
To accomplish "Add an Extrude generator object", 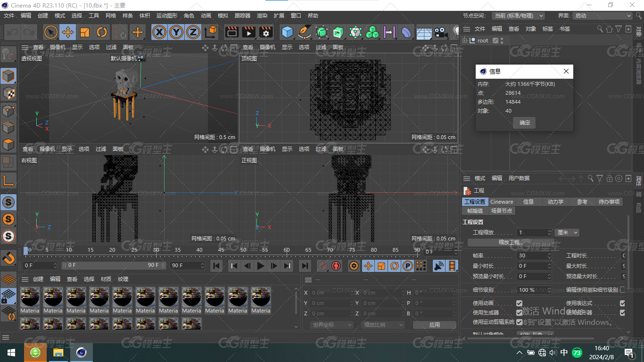I will pos(339,32).
